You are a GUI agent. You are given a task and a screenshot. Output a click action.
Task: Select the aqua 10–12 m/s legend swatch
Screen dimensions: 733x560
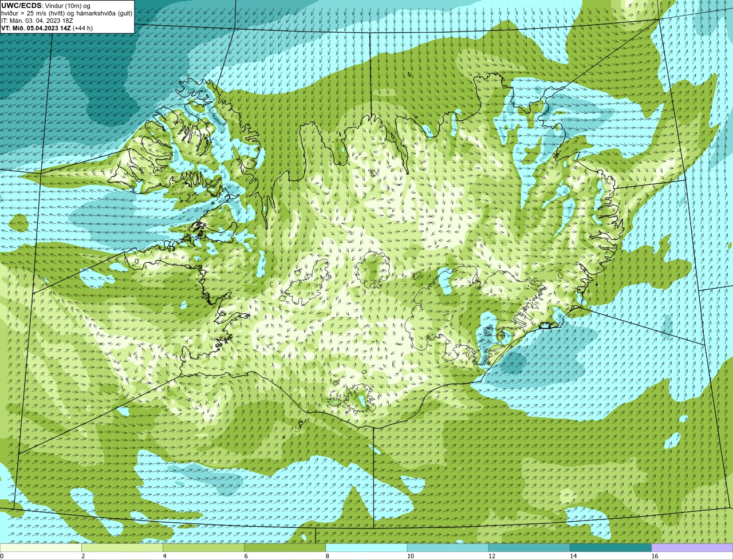tap(448, 548)
